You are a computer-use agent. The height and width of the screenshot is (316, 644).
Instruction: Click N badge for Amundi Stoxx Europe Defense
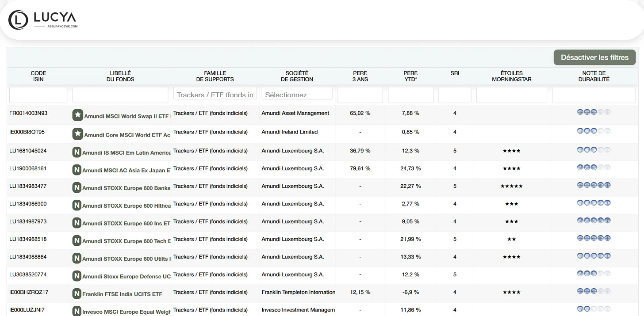click(77, 276)
